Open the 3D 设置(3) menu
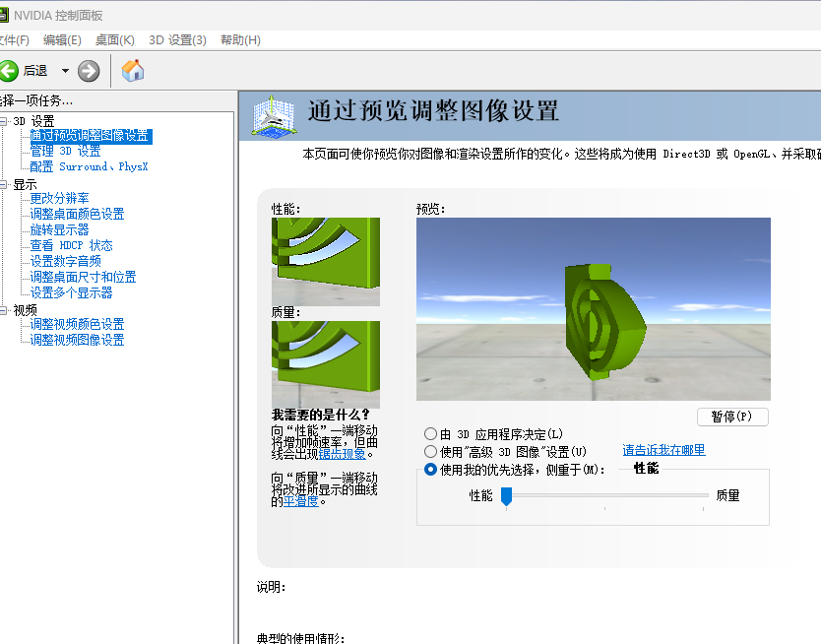 [x=177, y=40]
